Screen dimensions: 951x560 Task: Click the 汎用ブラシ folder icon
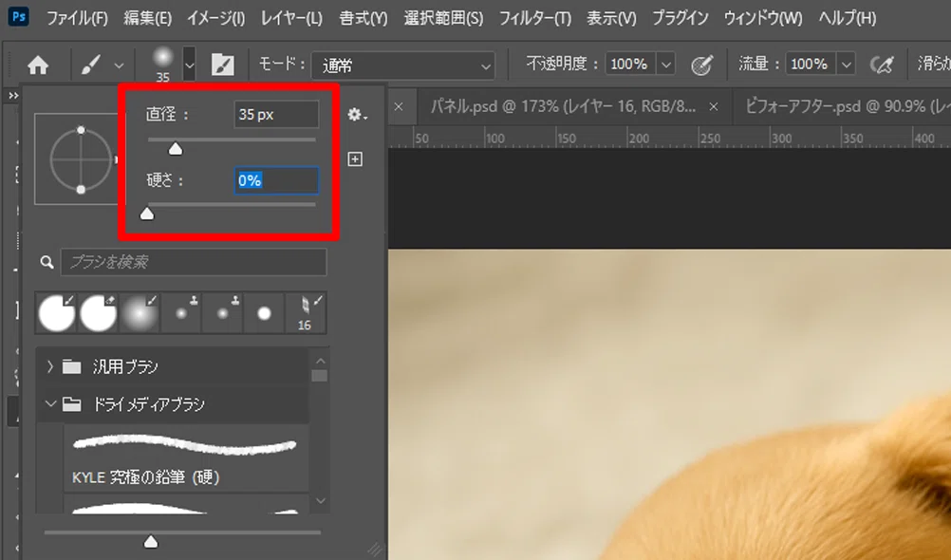(x=71, y=366)
